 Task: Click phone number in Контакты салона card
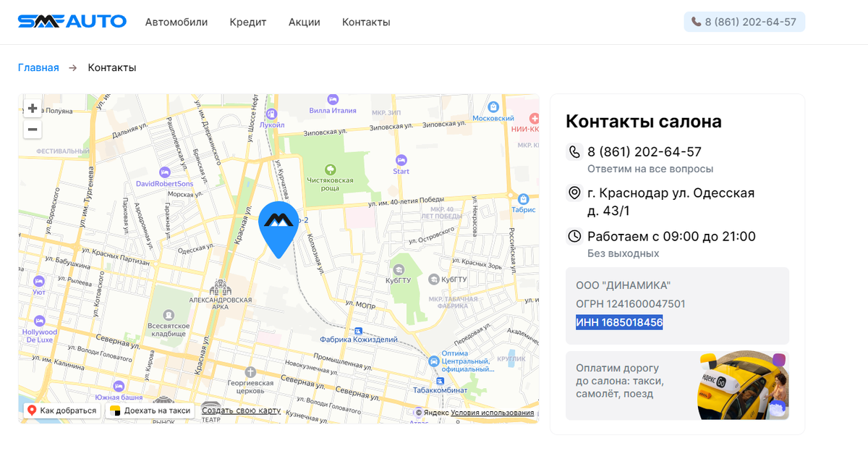(644, 152)
